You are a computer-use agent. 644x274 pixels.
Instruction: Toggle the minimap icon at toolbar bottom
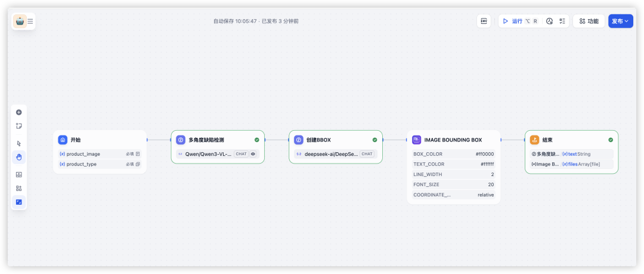tap(19, 202)
